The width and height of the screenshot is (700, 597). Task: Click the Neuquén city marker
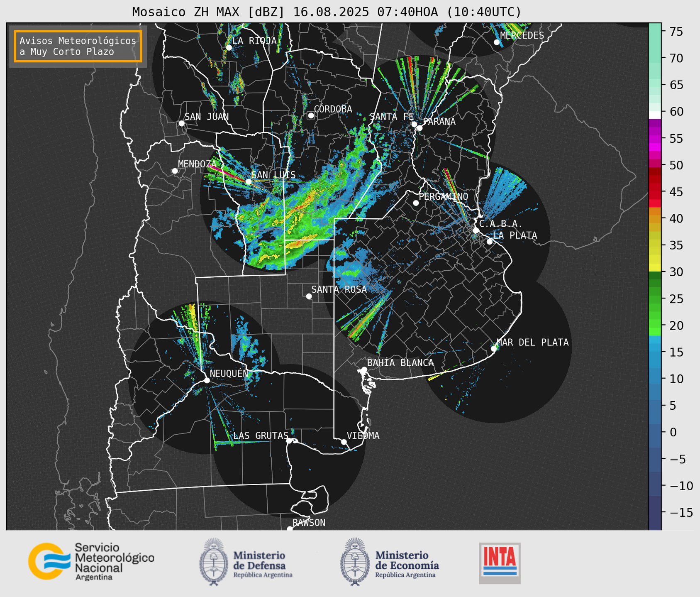207,380
